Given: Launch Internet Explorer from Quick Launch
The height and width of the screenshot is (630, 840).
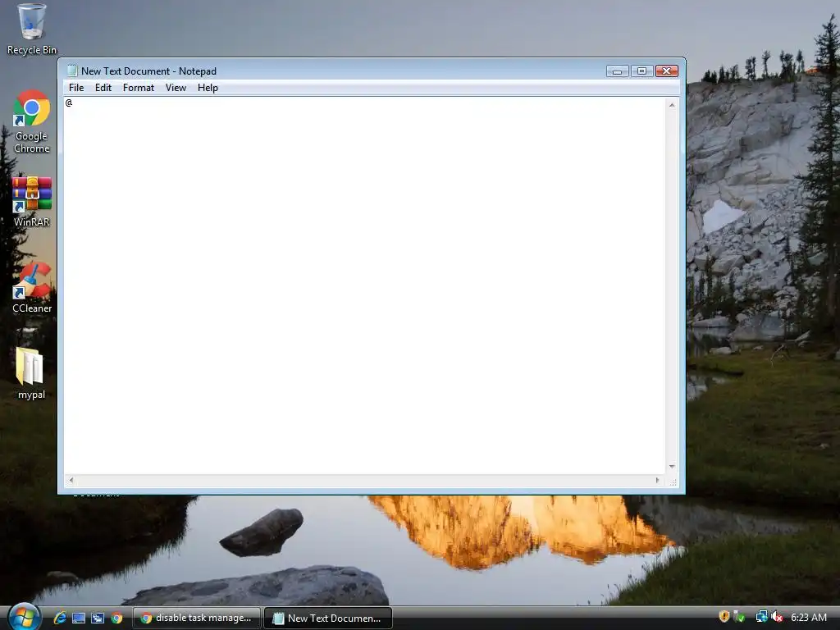Looking at the screenshot, I should point(59,618).
